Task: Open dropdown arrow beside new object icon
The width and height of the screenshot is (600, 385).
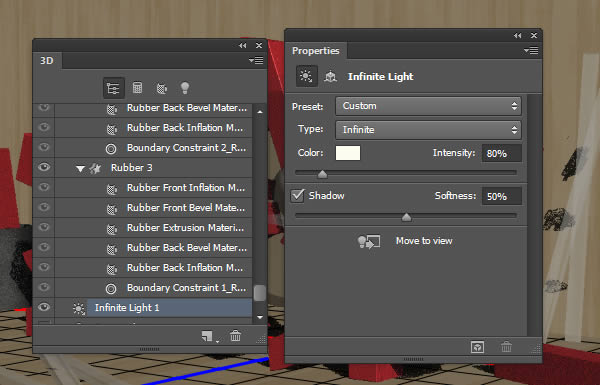Action: [217, 341]
